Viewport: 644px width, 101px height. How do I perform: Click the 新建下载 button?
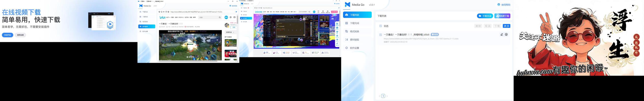click(502, 16)
